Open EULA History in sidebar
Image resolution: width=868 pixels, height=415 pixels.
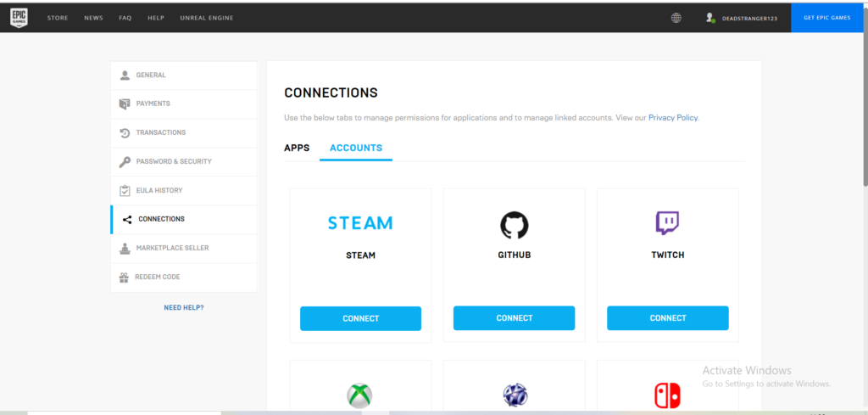tap(184, 190)
